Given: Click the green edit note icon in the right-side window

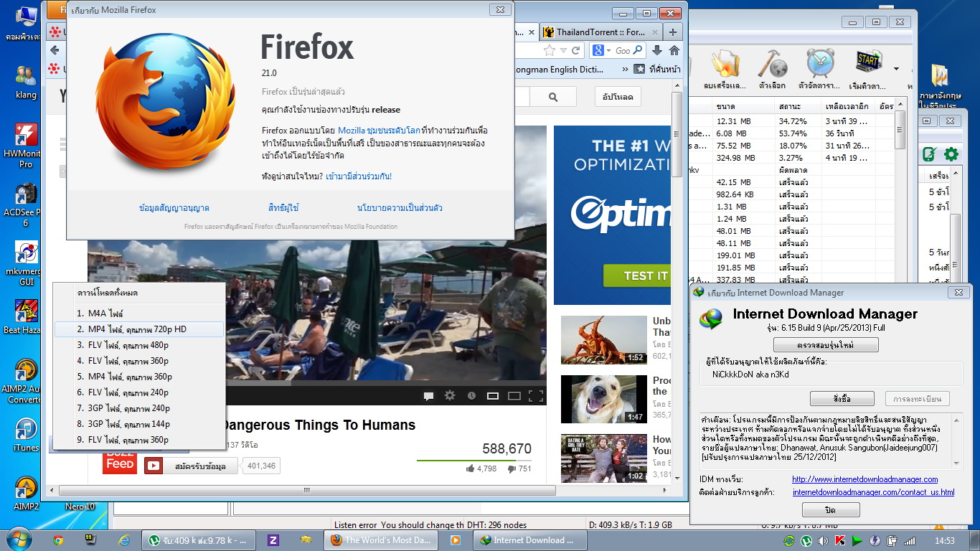Looking at the screenshot, I should (x=930, y=154).
